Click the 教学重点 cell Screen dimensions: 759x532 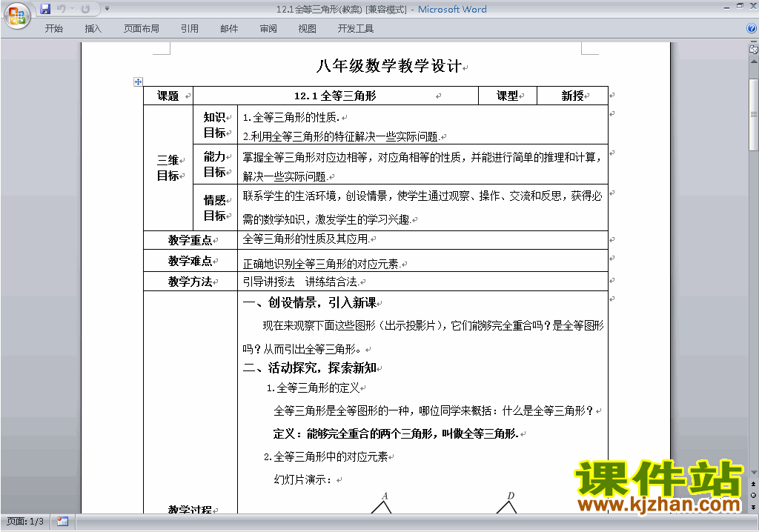(x=190, y=240)
